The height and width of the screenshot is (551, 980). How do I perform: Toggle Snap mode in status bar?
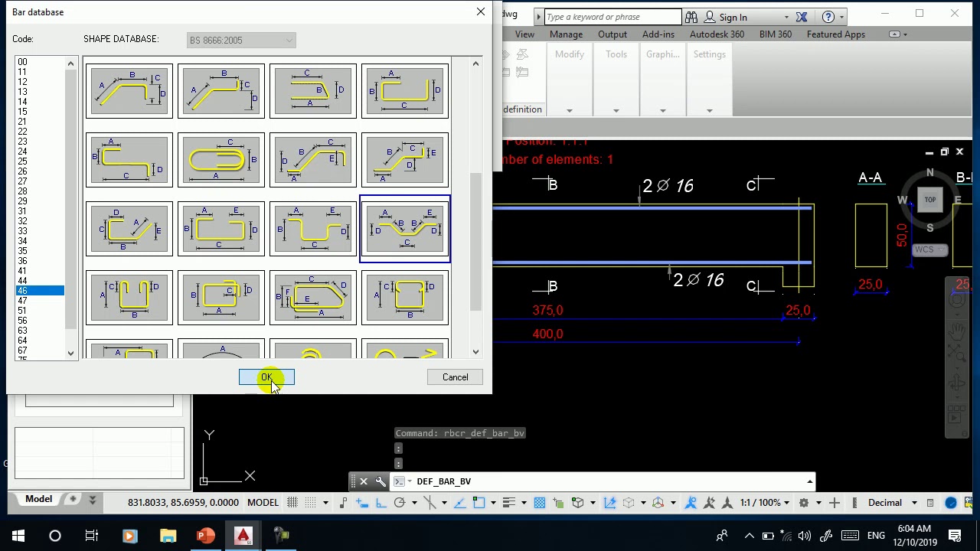(310, 503)
